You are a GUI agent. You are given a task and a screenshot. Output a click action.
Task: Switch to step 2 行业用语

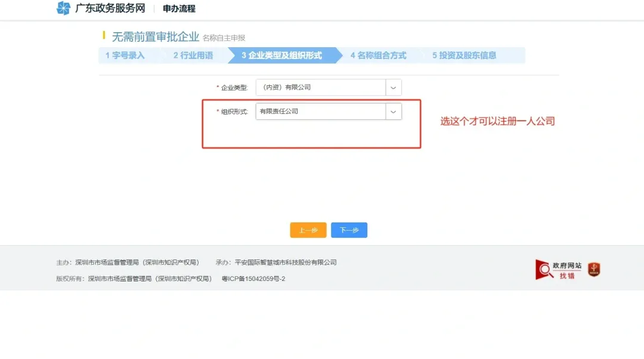(x=194, y=55)
